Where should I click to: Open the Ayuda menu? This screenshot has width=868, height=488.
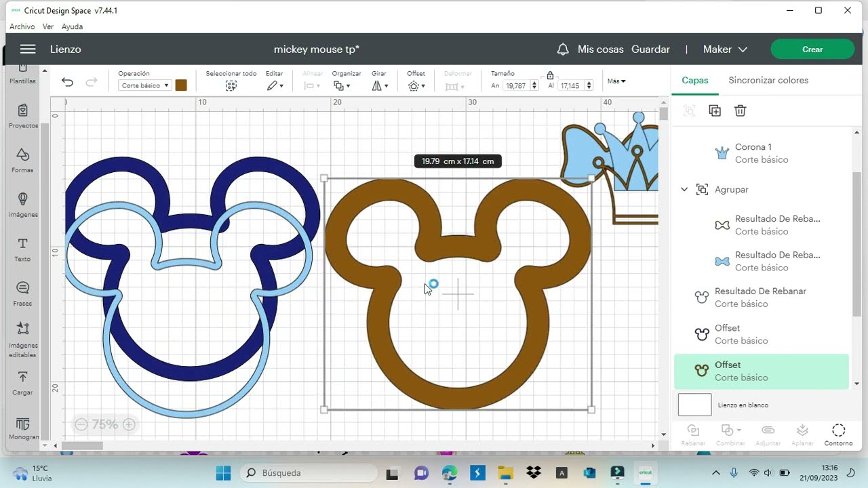(x=72, y=26)
